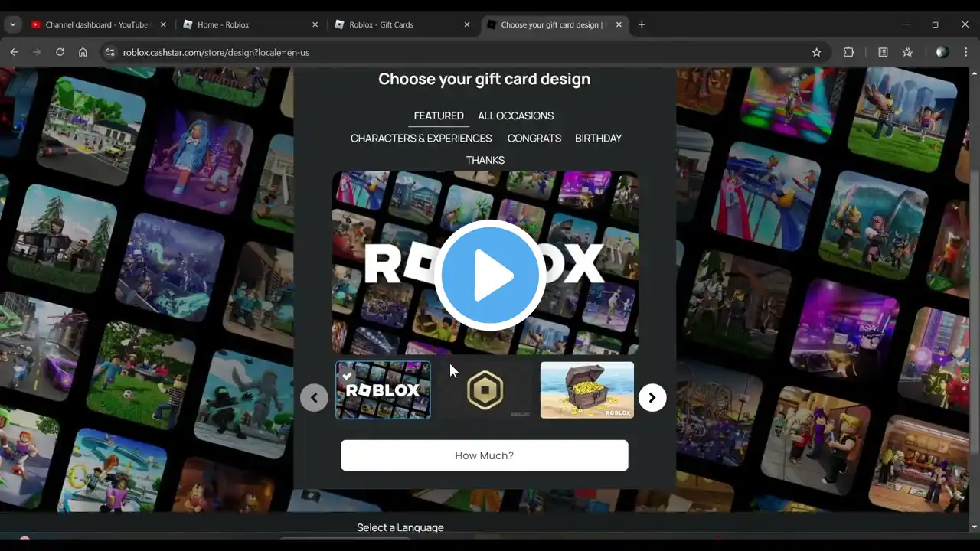Show previous gift card designs
980x551 pixels.
(314, 397)
